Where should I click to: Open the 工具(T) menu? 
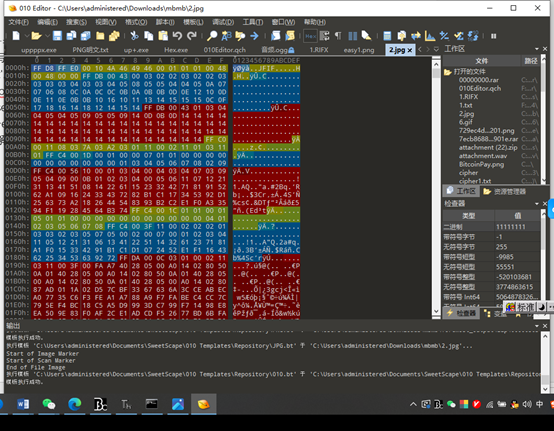253,22
